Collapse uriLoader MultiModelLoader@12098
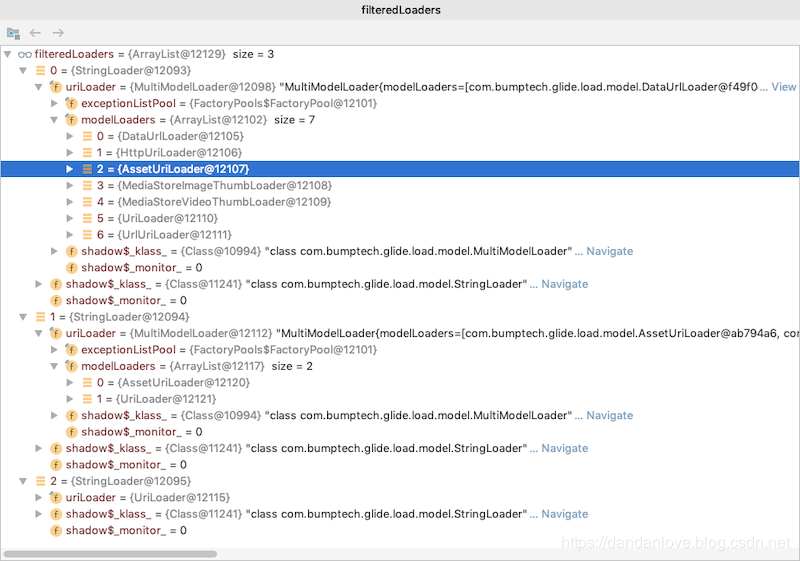800x561 pixels. point(39,87)
